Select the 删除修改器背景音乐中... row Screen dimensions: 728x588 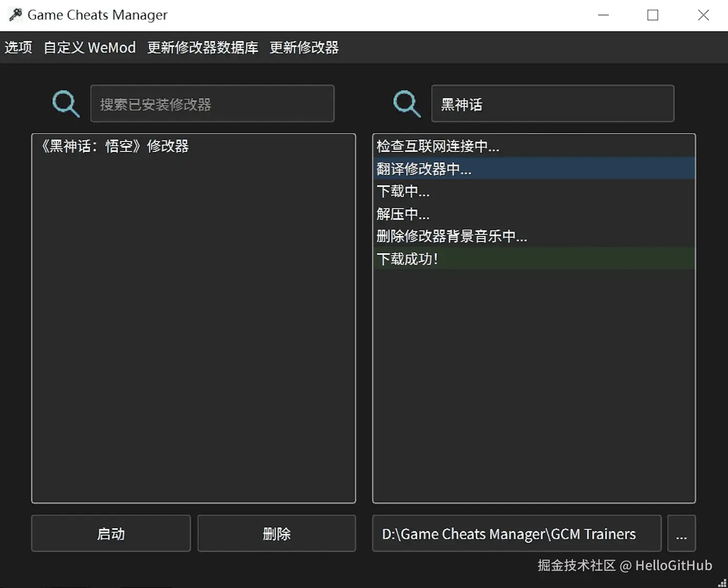click(534, 236)
